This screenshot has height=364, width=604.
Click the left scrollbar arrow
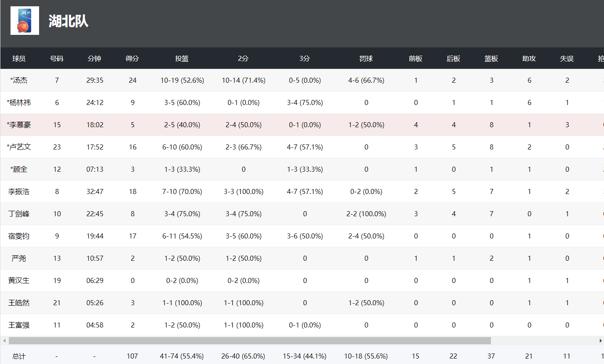(x=4, y=340)
